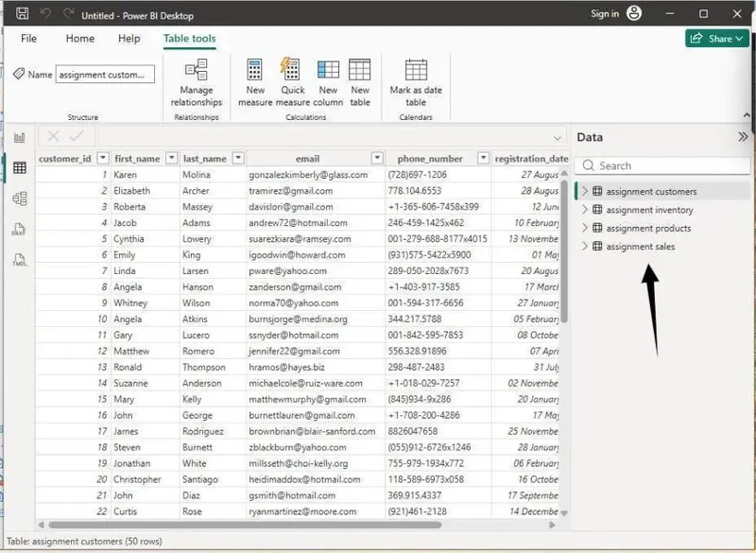Click the horizontal scrollbar thumb of table
Screen dimensions: 756x553
pyautogui.click(x=245, y=525)
